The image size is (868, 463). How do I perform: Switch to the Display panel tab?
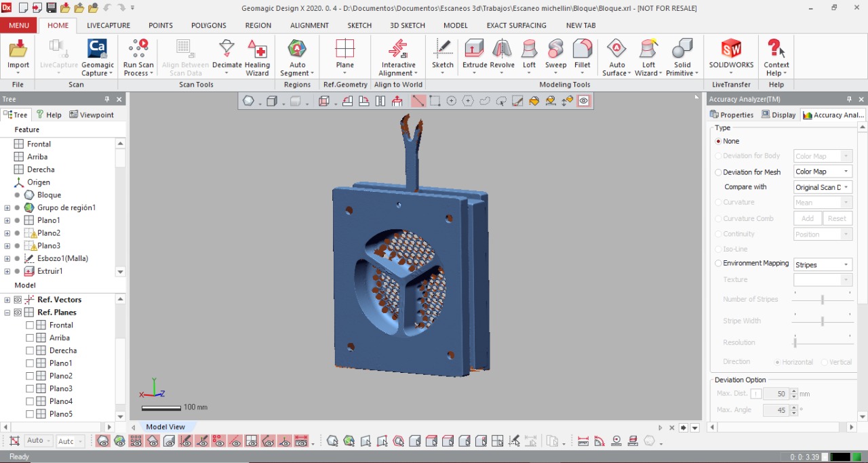[778, 115]
